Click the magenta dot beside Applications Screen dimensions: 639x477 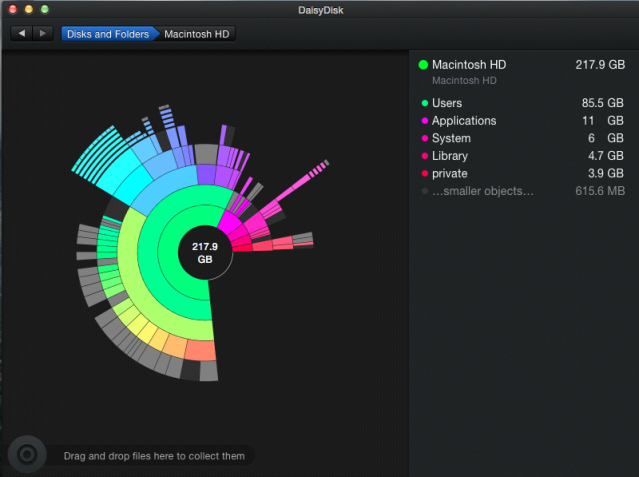point(425,121)
